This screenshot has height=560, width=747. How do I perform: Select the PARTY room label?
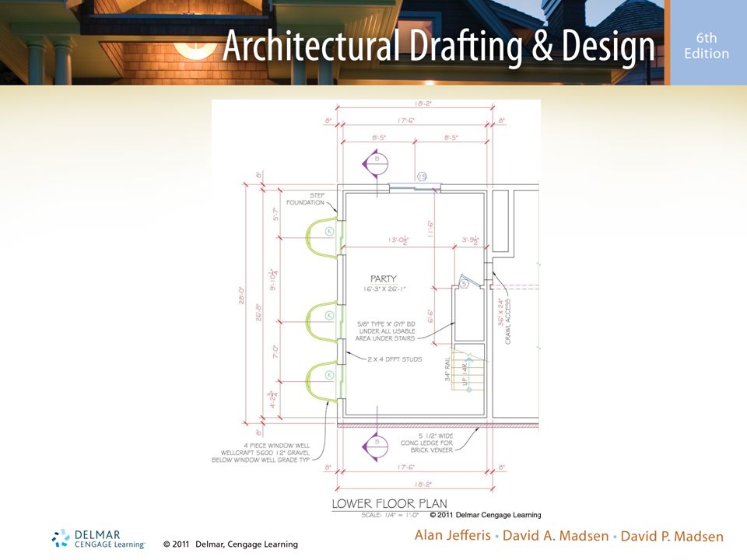point(384,278)
